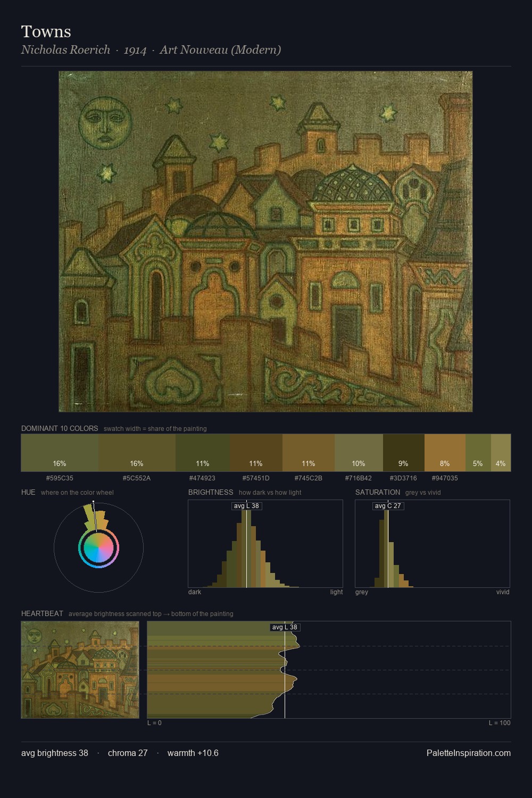The height and width of the screenshot is (798, 532).
Task: Open the PaletteInspiration.com link
Action: pos(469,753)
